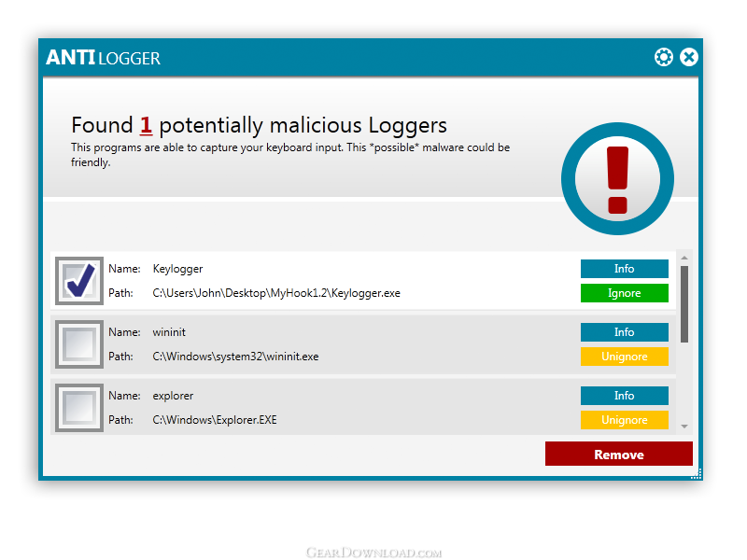Viewport: 747px width, 560px height.
Task: Tick the wininit entry checkbox
Action: [79, 344]
